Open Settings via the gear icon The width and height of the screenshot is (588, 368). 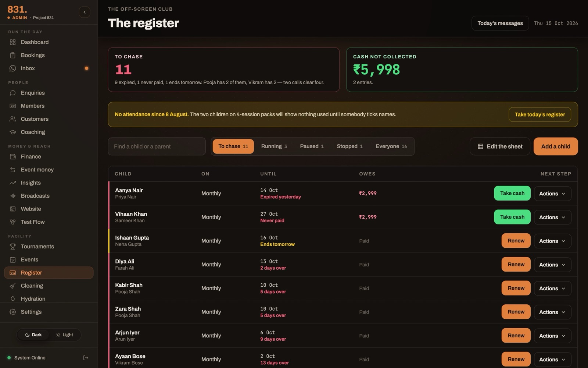(12, 312)
